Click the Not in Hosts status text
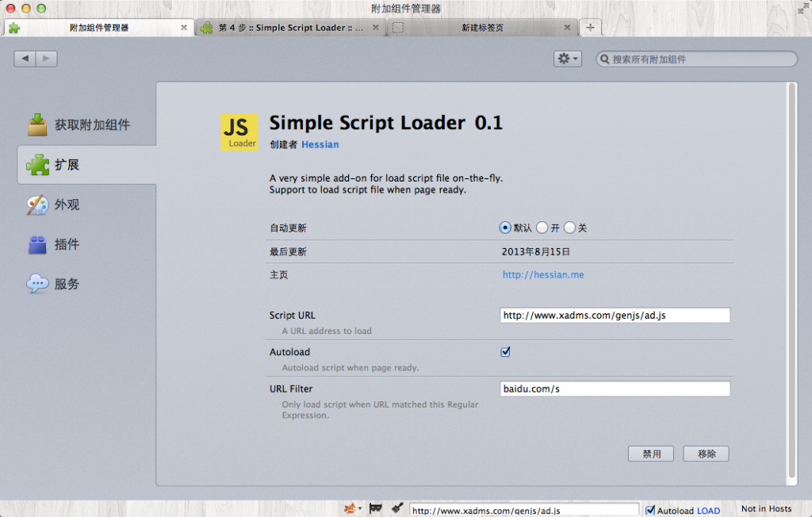 click(767, 509)
